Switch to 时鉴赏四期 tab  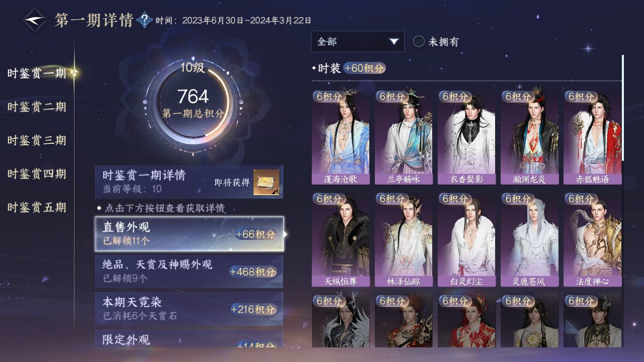37,174
